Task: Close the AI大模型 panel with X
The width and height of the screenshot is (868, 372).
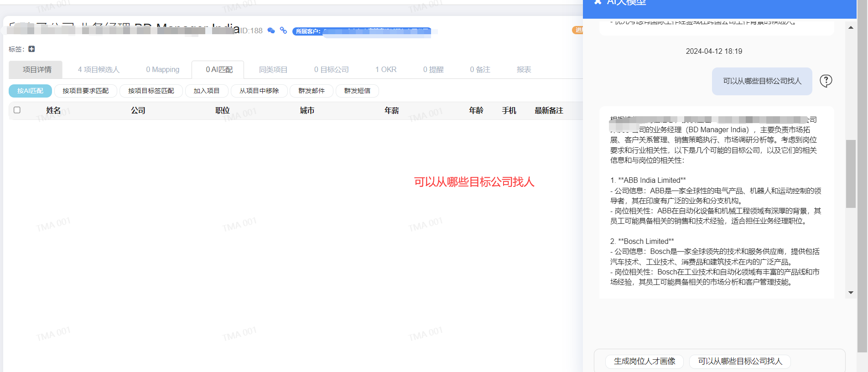Action: pyautogui.click(x=598, y=2)
